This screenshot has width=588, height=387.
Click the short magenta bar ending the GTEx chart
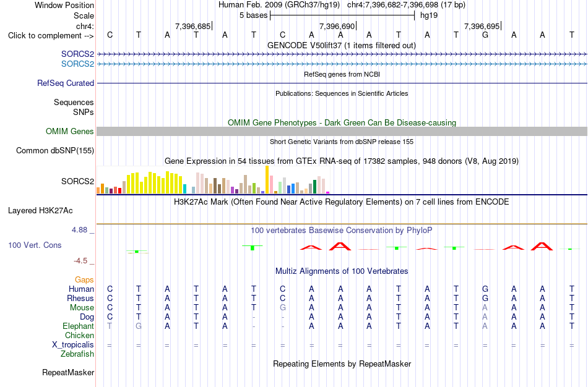point(328,192)
